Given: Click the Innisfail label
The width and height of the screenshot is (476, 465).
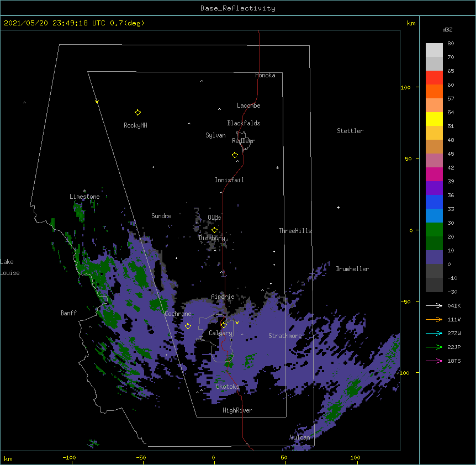Looking at the screenshot, I should tap(229, 180).
